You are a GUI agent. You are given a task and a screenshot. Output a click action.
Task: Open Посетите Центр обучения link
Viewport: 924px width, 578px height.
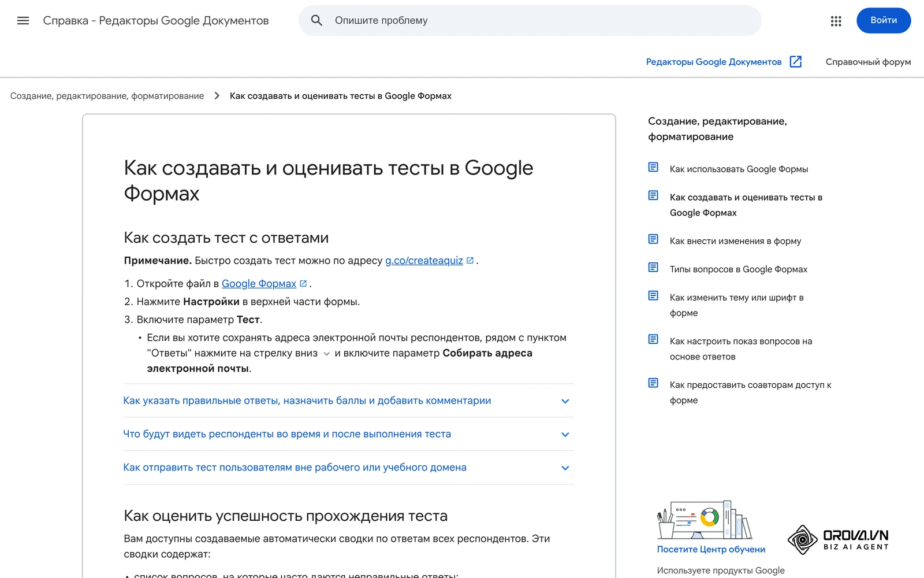pyautogui.click(x=711, y=550)
